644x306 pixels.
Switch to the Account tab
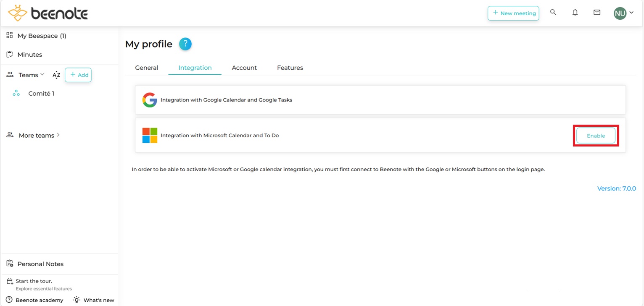point(244,68)
